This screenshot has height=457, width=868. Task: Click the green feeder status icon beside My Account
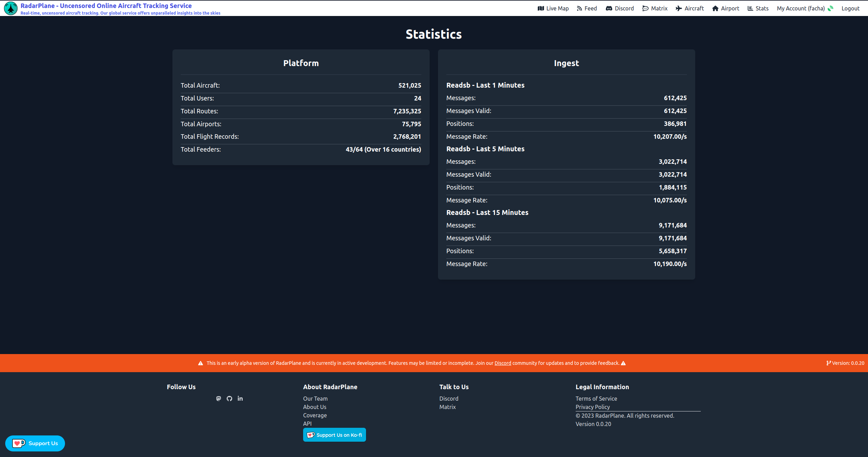click(830, 8)
